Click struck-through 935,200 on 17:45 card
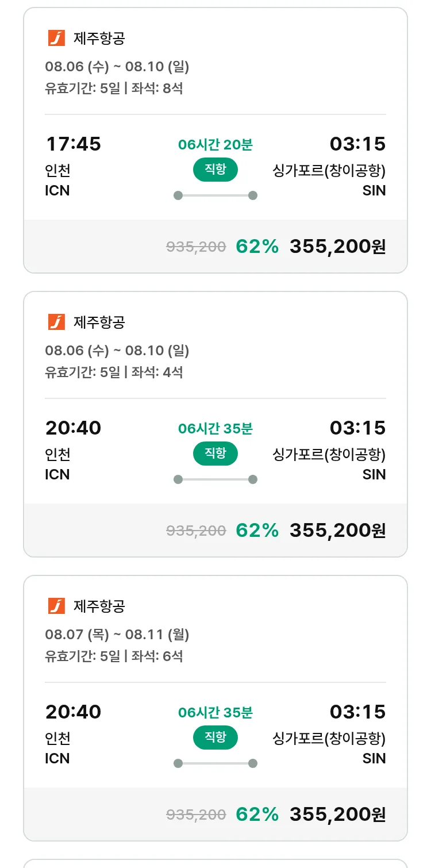This screenshot has height=868, width=431. click(x=196, y=247)
